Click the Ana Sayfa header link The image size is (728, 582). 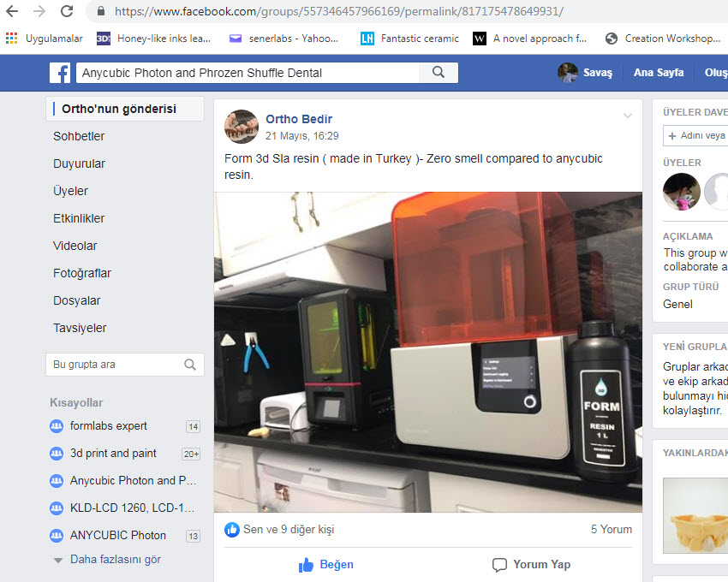tap(659, 73)
